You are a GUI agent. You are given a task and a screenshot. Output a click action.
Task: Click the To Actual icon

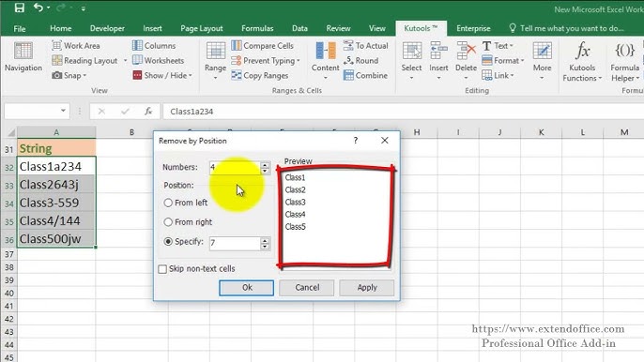pyautogui.click(x=348, y=46)
